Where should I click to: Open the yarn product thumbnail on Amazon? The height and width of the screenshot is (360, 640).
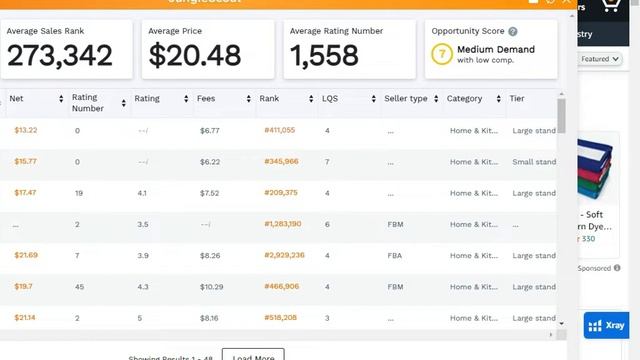(x=595, y=168)
